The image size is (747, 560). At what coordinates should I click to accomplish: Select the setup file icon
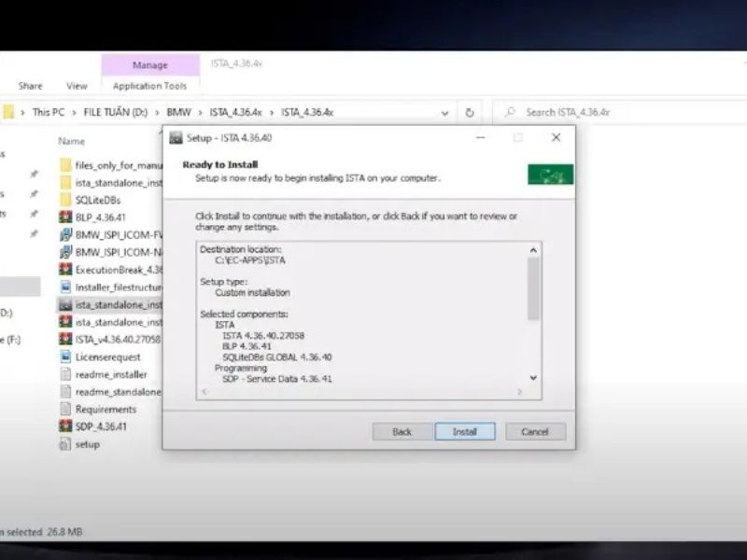pos(65,444)
